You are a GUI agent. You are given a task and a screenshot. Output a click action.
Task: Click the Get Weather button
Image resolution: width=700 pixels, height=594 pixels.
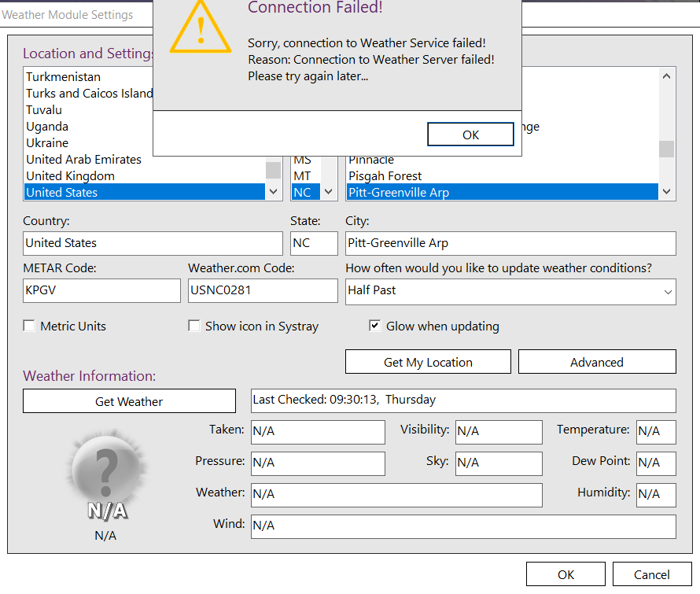(129, 401)
